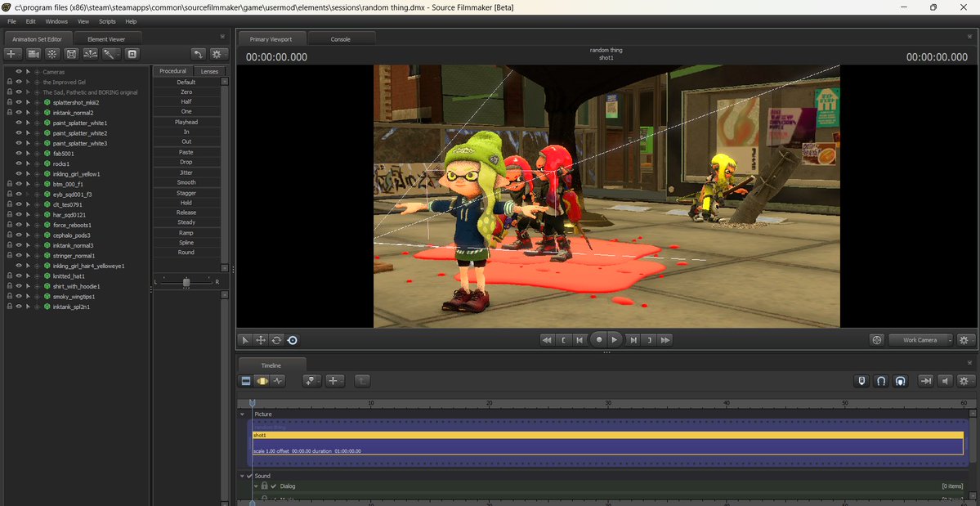980x506 pixels.
Task: Click the up-level arrow in Timeline toolbar
Action: (363, 380)
